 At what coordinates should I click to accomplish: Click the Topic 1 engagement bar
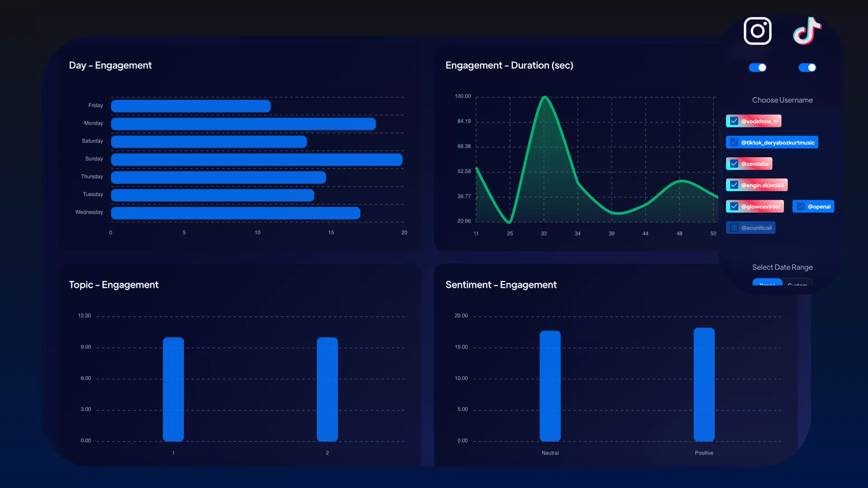[x=173, y=389]
